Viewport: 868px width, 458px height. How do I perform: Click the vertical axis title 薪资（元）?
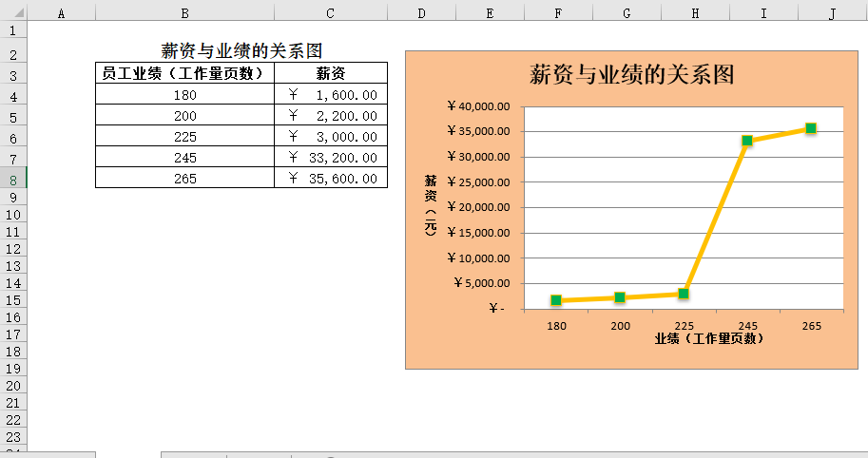[x=431, y=205]
